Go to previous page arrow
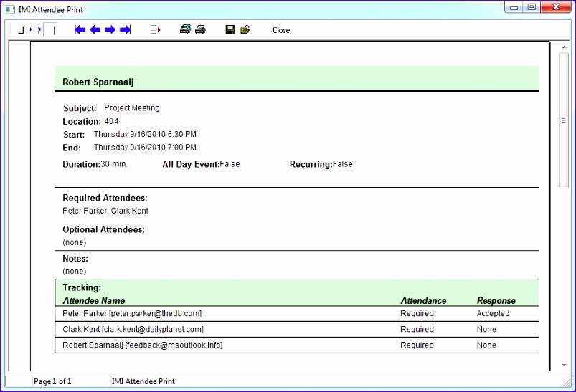 click(x=95, y=30)
